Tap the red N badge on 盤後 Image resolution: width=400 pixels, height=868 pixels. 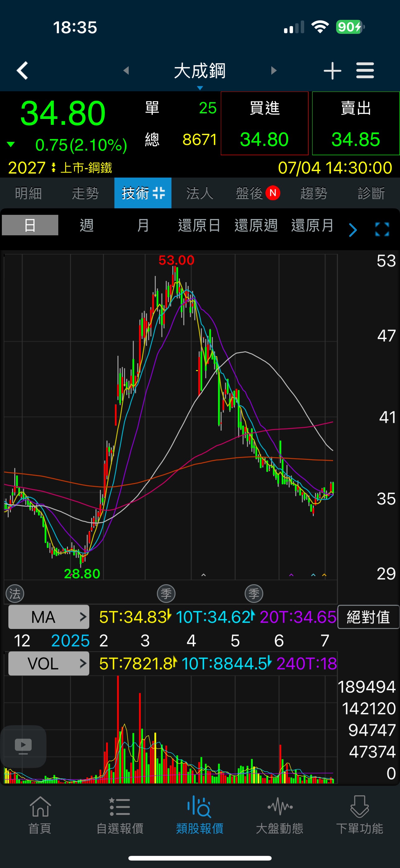click(273, 193)
